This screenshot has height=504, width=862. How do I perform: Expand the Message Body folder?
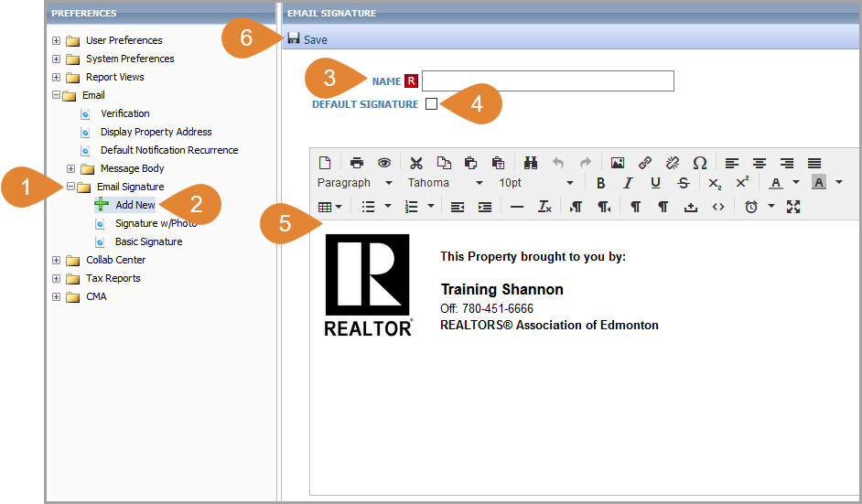tap(70, 168)
